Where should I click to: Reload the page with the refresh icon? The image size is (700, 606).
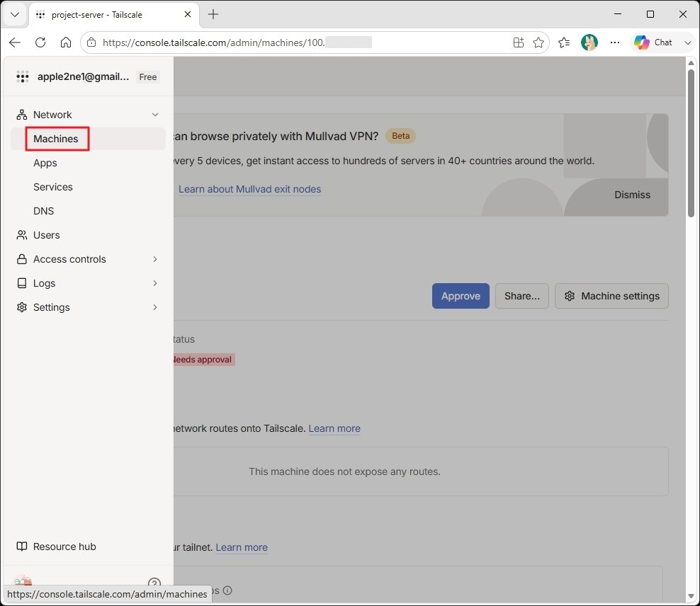40,42
